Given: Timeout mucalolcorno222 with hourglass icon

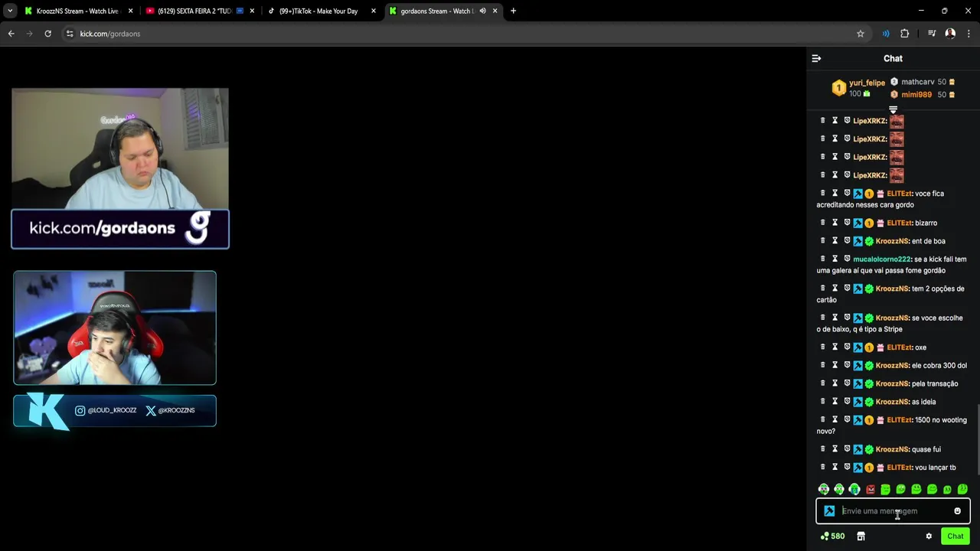Looking at the screenshot, I should 835,259.
